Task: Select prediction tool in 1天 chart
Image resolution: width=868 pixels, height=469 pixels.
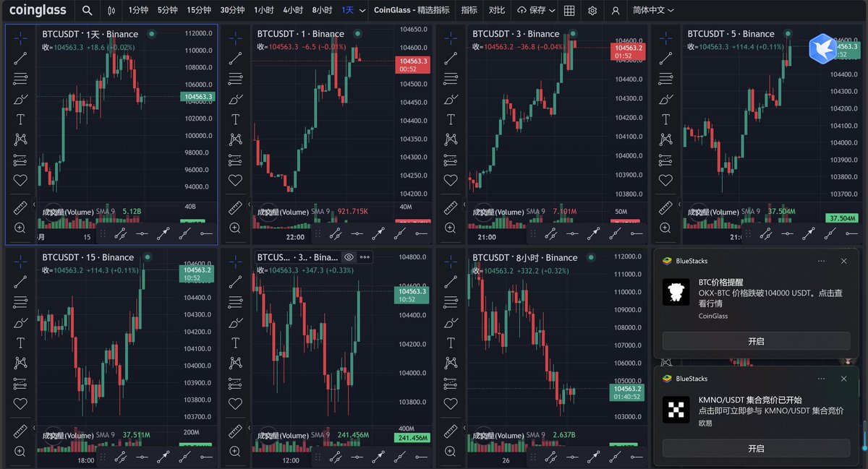Action: coord(20,160)
